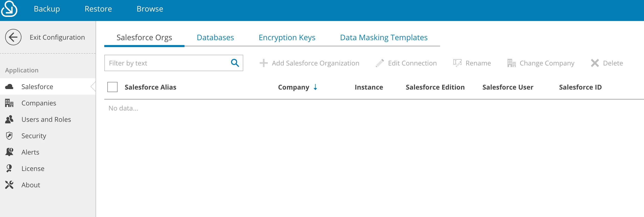Click the magnifier search icon

pyautogui.click(x=235, y=63)
